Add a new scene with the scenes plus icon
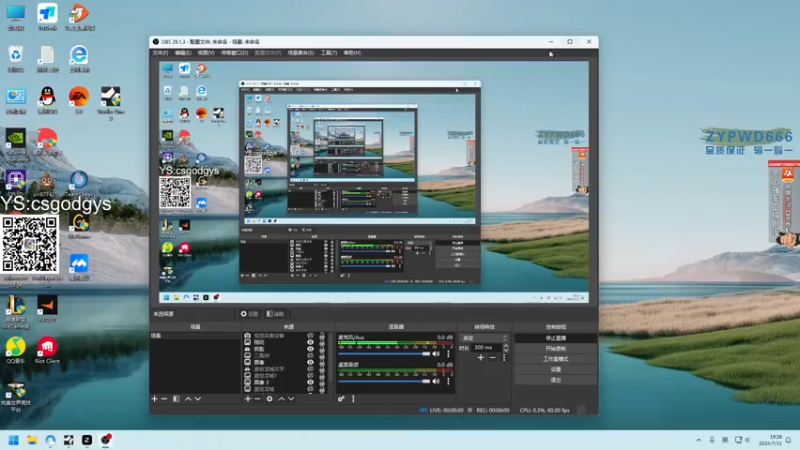 [155, 399]
